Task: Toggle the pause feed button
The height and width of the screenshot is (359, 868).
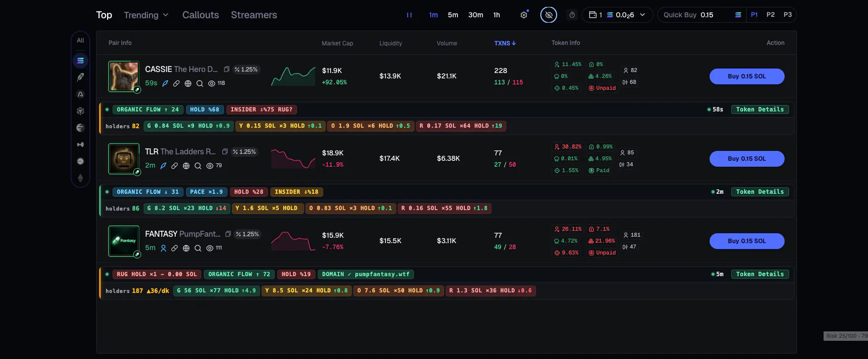Action: 409,15
